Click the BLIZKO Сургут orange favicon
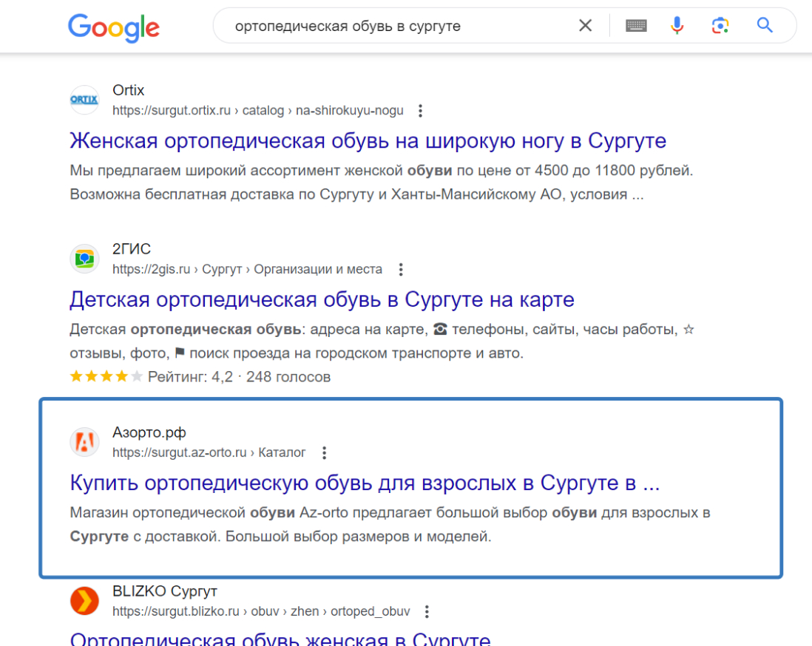Image resolution: width=812 pixels, height=646 pixels. tap(84, 601)
